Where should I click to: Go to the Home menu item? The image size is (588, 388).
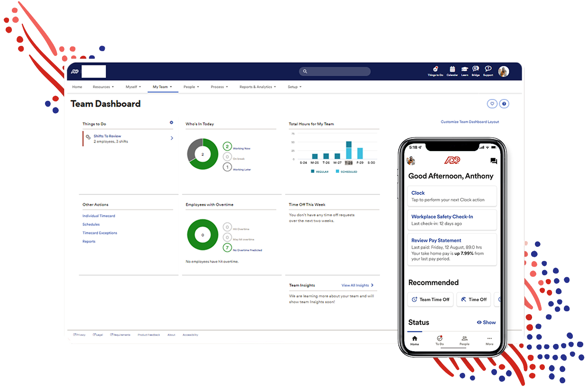(x=77, y=87)
